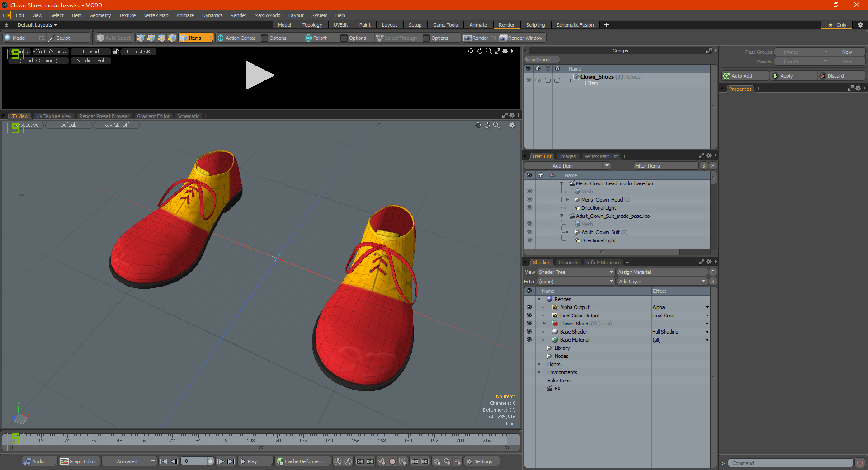Expand the Environments entry
Screen dimensions: 868x470
[539, 372]
